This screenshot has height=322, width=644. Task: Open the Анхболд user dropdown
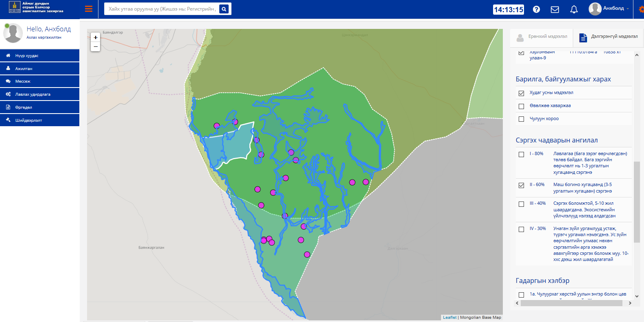coord(609,9)
